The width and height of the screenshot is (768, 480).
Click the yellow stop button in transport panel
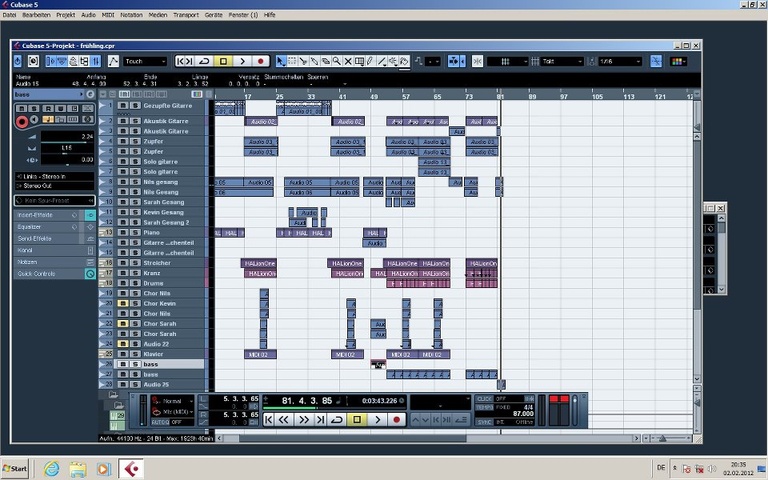(x=357, y=420)
